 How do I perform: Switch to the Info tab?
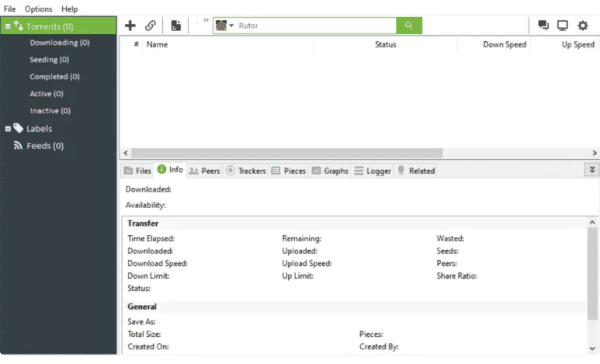coord(170,169)
